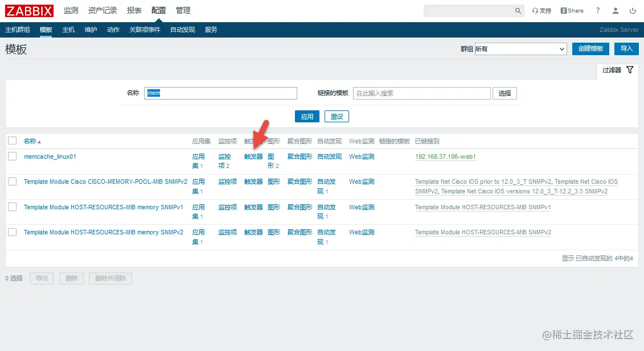The image size is (644, 351).
Task: Tick the select-all checkbox in the table header
Action: pos(13,141)
